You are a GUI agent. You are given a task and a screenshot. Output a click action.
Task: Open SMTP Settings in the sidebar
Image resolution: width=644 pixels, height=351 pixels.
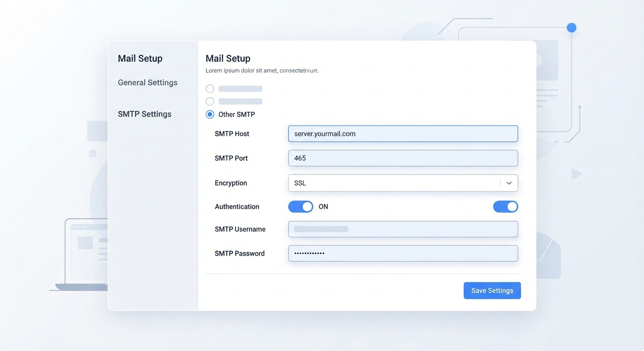coord(145,114)
